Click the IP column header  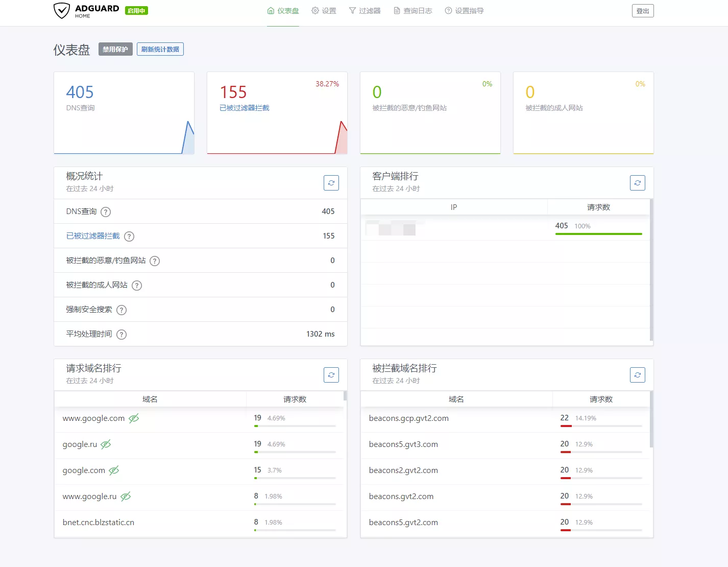point(454,207)
